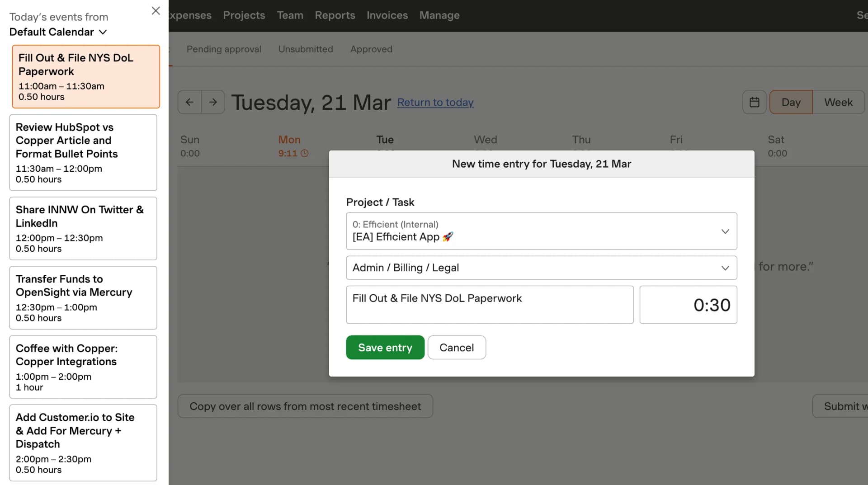
Task: Go to next day with right arrow
Action: [213, 102]
